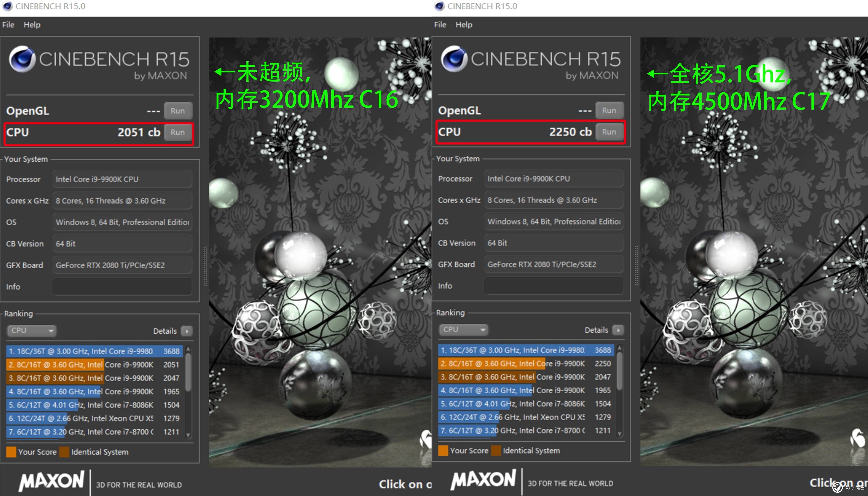Click Your Score orange swatch in right window
Screen dimensions: 868x496
pyautogui.click(x=443, y=451)
